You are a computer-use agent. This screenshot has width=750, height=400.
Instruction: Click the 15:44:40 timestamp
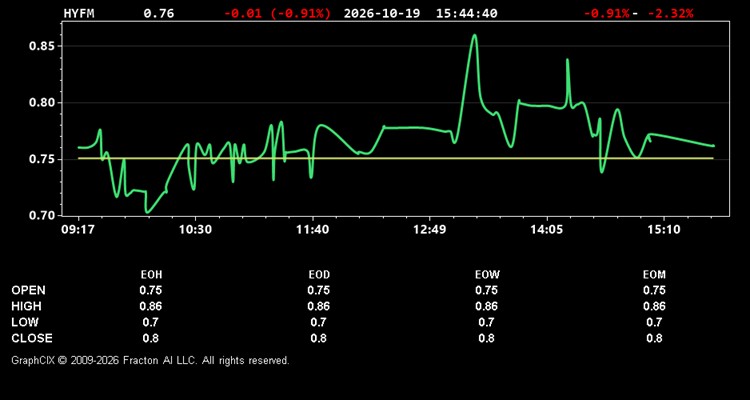click(x=466, y=13)
